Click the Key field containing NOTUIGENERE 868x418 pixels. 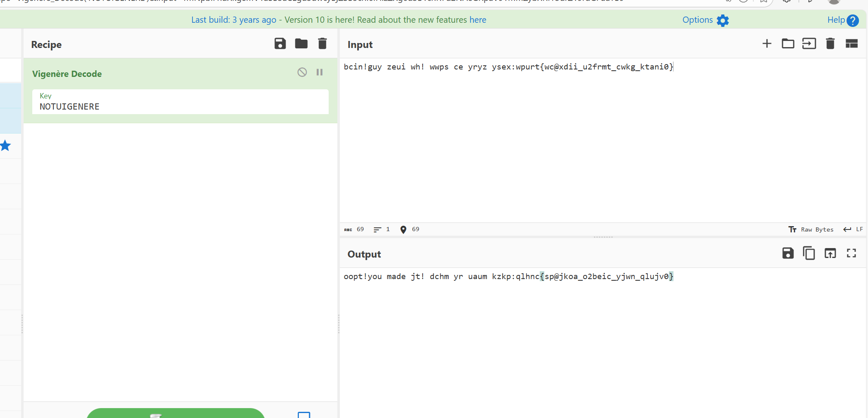[180, 106]
